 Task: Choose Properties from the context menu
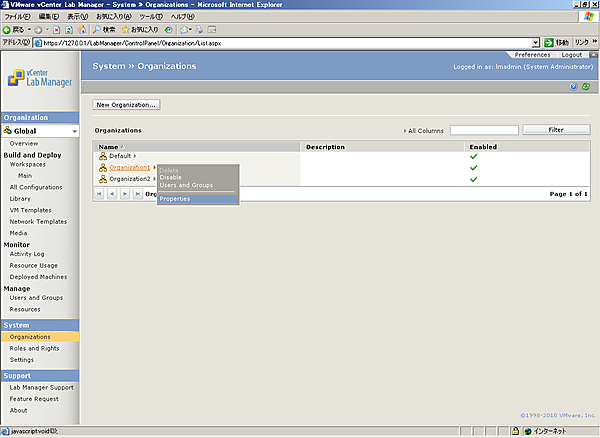pos(175,198)
